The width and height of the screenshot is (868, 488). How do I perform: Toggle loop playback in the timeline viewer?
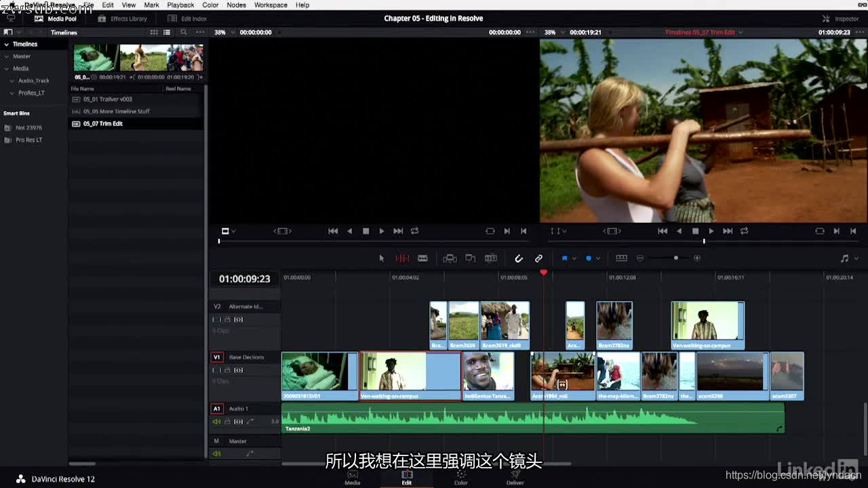pos(744,231)
